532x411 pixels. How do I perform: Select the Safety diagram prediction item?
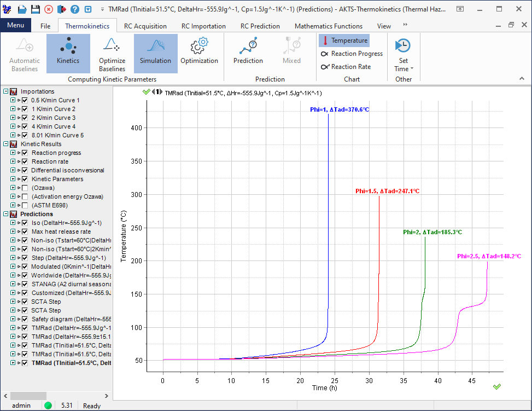tap(71, 319)
